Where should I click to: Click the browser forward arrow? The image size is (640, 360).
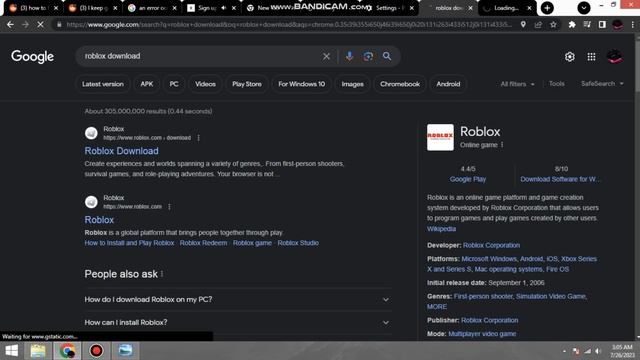[25, 24]
